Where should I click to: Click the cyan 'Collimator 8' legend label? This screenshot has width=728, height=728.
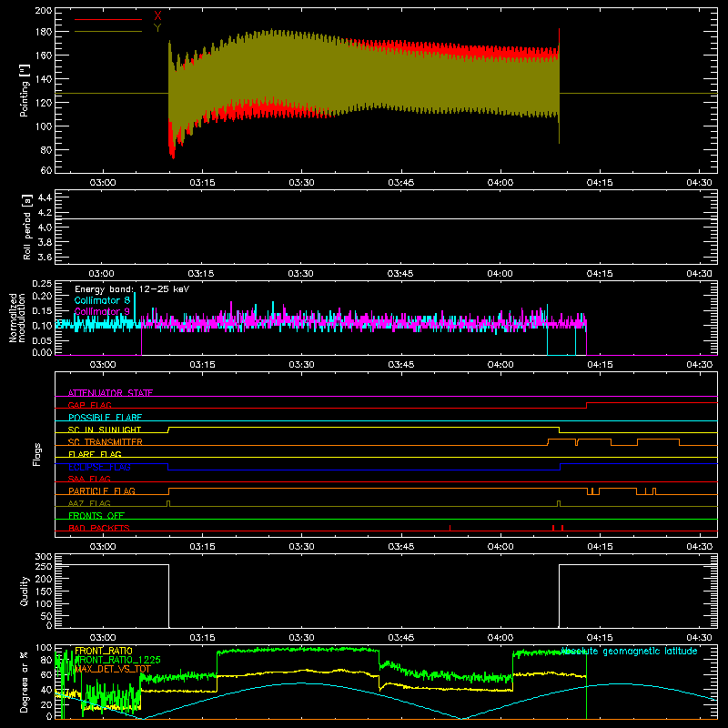102,300
